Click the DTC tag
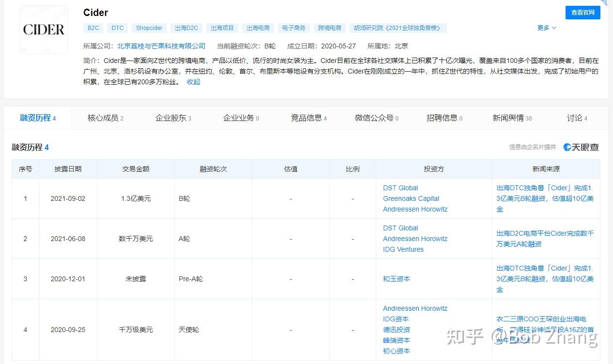Viewport: 613px width, 364px height. [x=118, y=28]
